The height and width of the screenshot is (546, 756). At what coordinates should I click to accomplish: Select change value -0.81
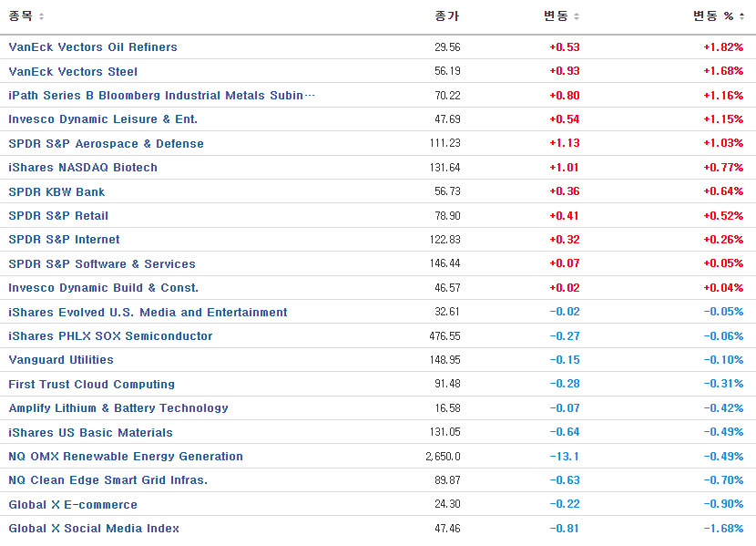(565, 528)
